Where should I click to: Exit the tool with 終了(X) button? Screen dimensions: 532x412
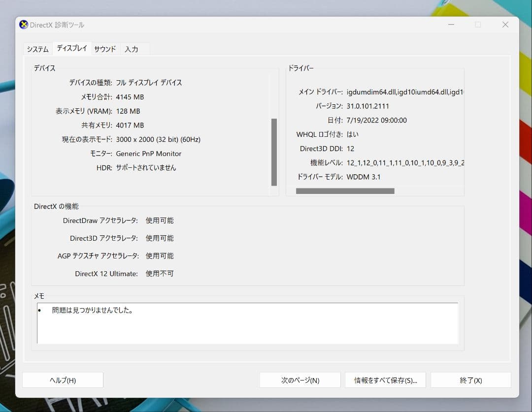point(470,380)
